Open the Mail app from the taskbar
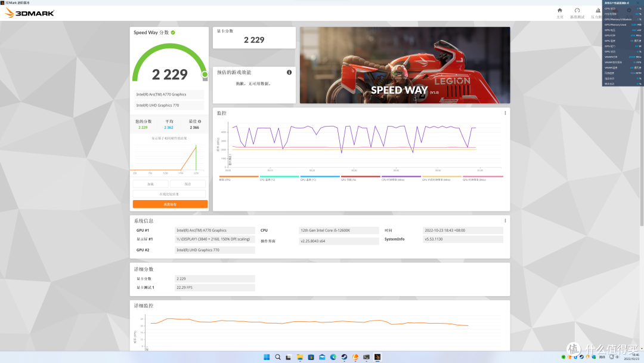Viewport: 644px width, 363px height. (x=322, y=357)
